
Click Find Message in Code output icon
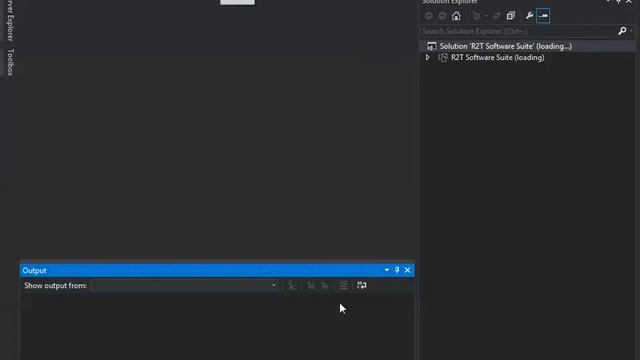[x=292, y=285]
